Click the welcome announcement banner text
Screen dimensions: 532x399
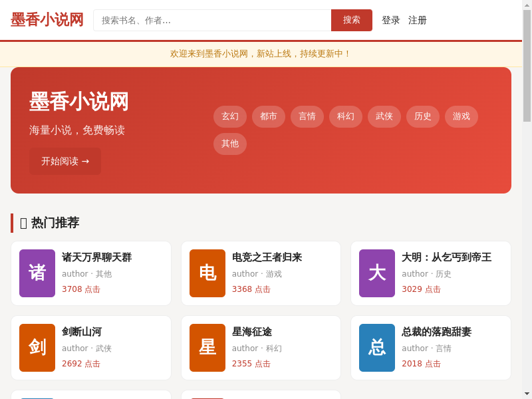(x=261, y=54)
